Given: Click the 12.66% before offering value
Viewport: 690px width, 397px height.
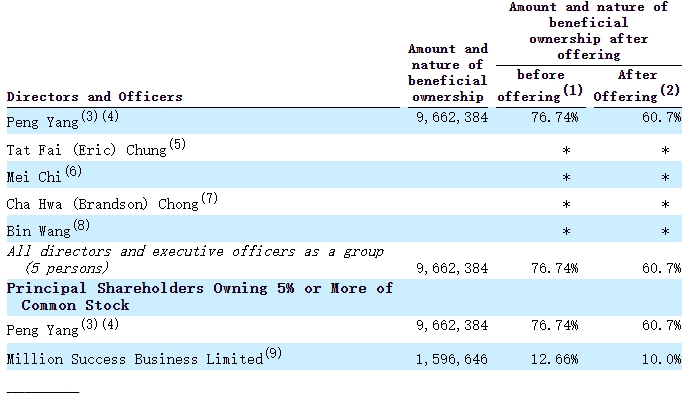Looking at the screenshot, I should click(554, 360).
